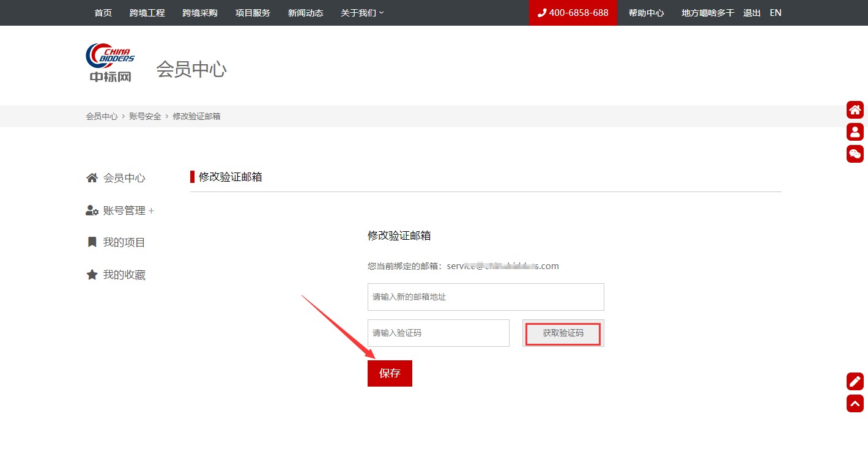Go to 首页 in top navigation
The width and height of the screenshot is (868, 460).
(103, 13)
